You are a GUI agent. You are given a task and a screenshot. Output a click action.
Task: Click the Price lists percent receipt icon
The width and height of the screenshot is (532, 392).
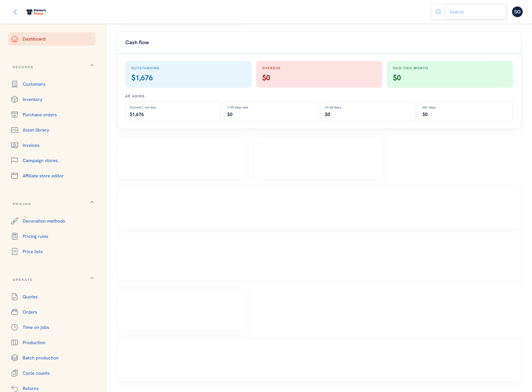tap(15, 251)
